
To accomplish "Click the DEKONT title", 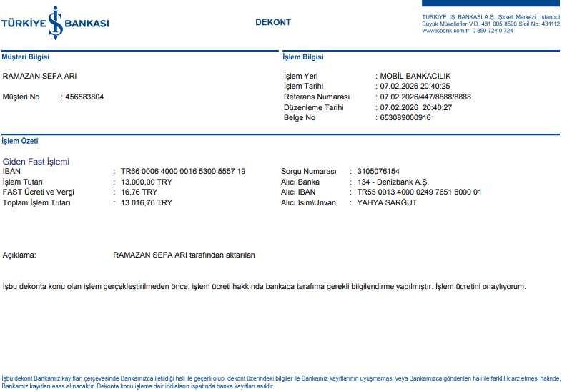I will pyautogui.click(x=273, y=22).
